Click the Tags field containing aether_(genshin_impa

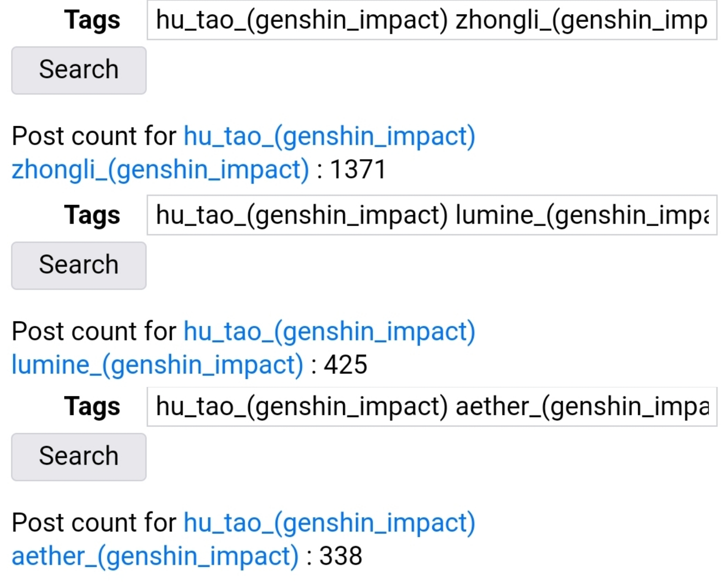point(431,407)
